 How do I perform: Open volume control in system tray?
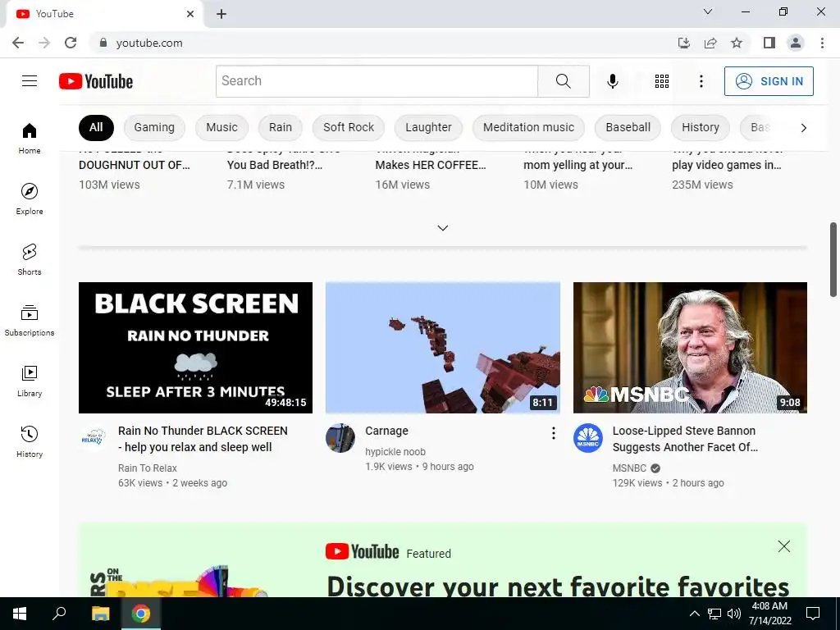click(734, 614)
